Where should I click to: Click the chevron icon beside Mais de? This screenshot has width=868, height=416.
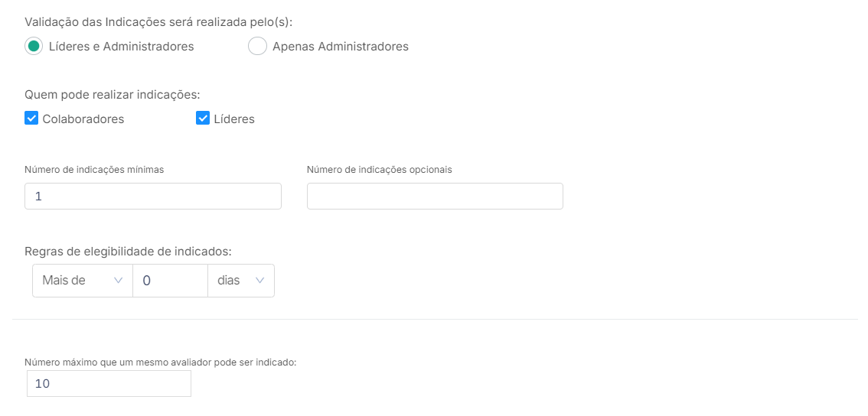pyautogui.click(x=117, y=281)
